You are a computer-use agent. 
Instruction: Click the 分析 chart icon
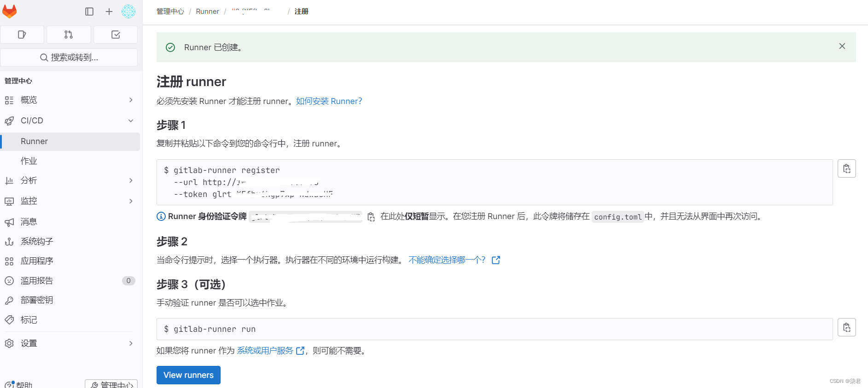9,180
